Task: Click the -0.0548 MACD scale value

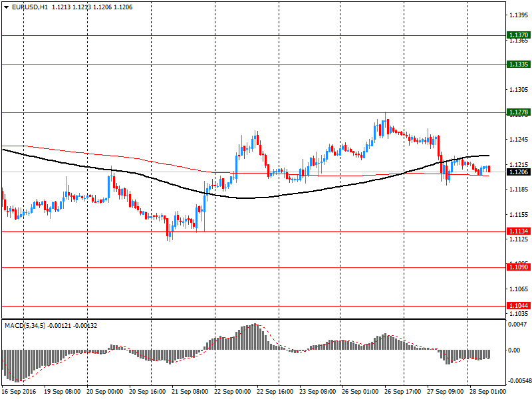Action: tap(519, 381)
